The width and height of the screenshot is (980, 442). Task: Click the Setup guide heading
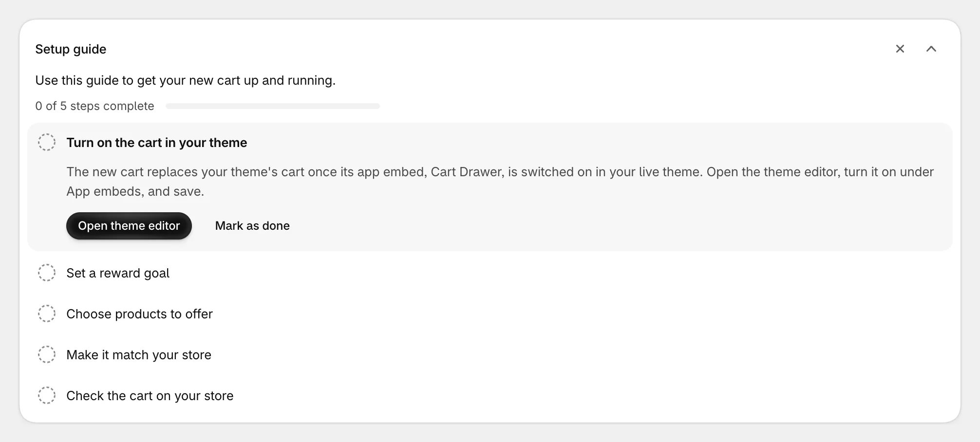pyautogui.click(x=71, y=49)
